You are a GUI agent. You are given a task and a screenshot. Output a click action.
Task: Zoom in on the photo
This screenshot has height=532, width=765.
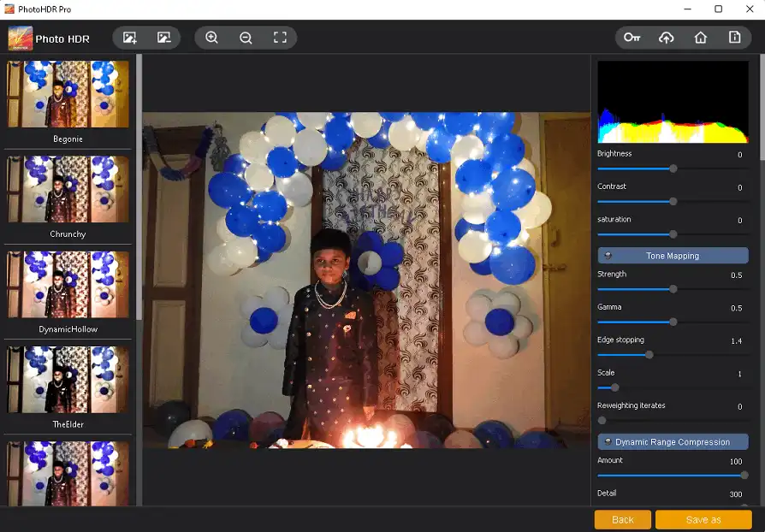pyautogui.click(x=211, y=38)
